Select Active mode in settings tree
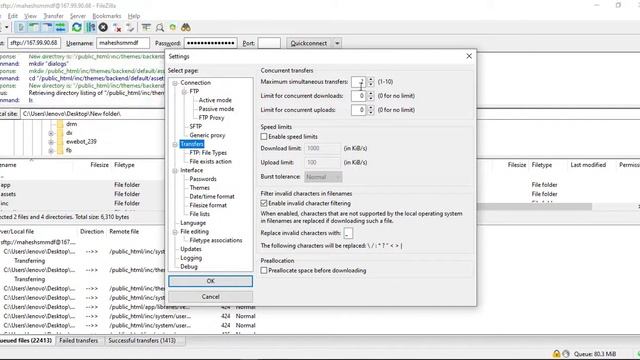 click(215, 100)
